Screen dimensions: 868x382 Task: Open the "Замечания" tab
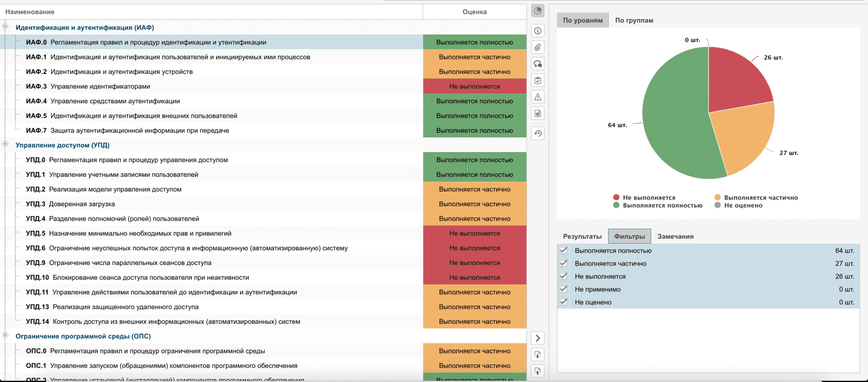675,236
